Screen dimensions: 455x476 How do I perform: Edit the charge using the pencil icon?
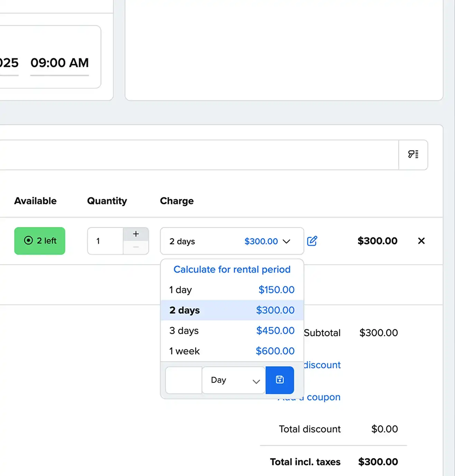coord(312,241)
